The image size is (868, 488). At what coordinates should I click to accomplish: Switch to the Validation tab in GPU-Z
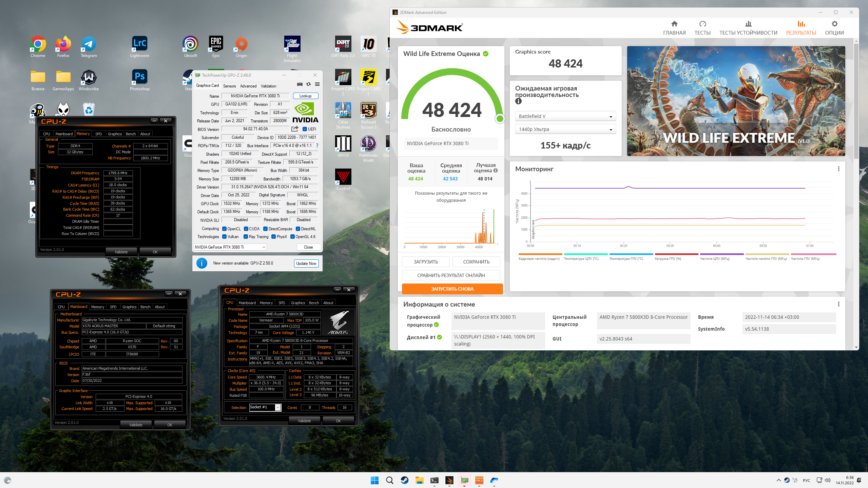[x=268, y=86]
